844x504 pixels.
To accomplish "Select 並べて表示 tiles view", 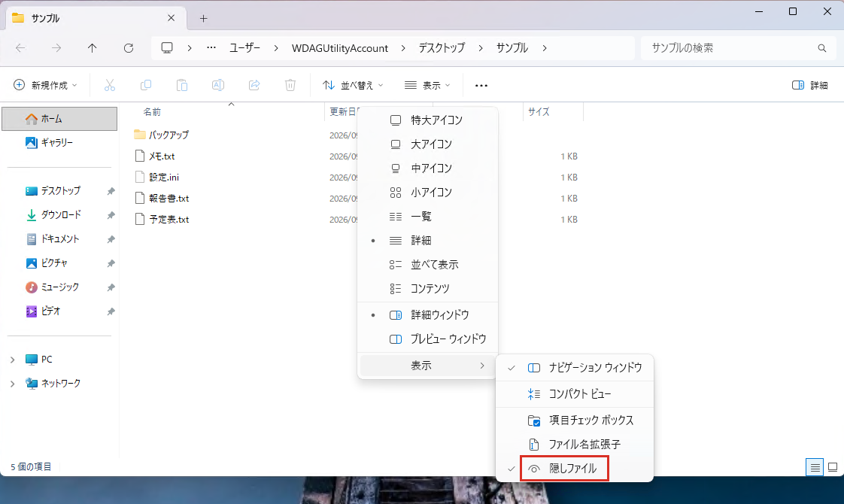I will pos(428,264).
